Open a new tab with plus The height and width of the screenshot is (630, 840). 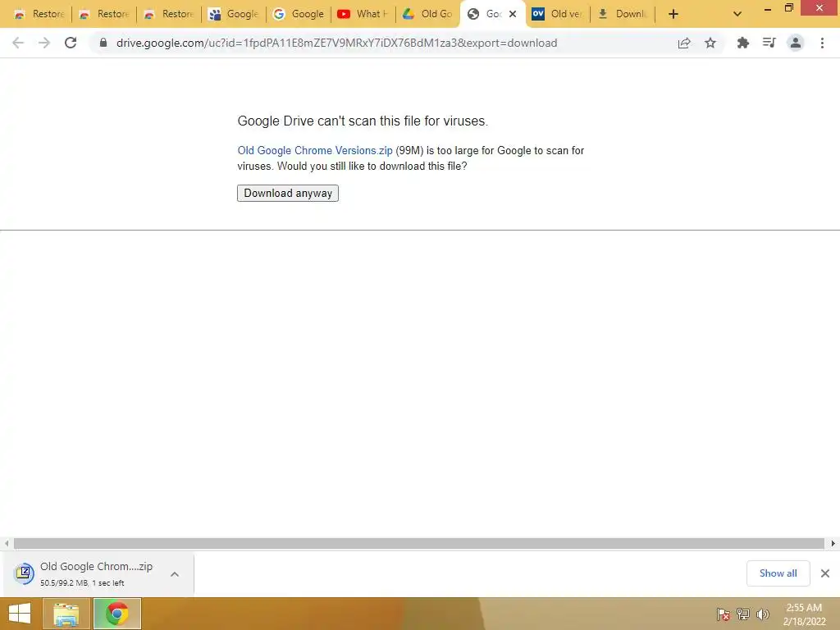pyautogui.click(x=673, y=14)
